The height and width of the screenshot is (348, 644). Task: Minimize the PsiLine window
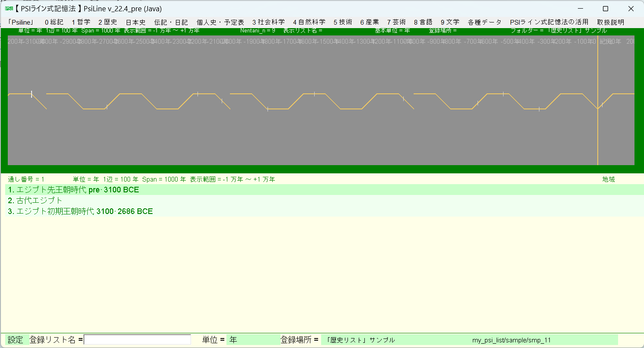[x=580, y=9]
